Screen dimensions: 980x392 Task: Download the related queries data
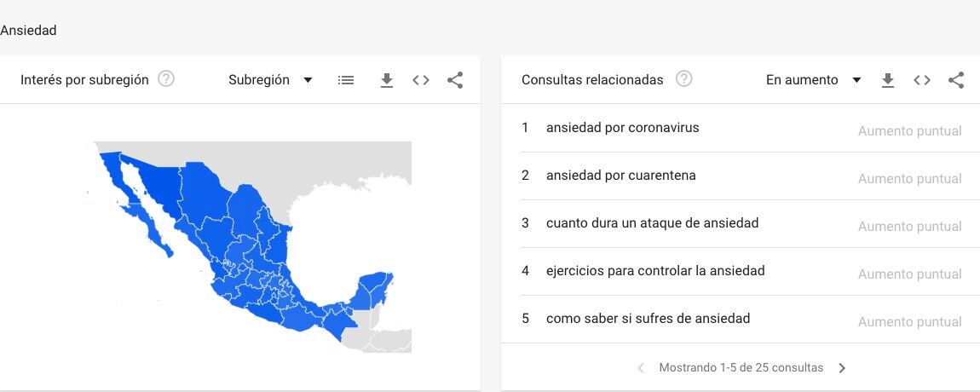tap(887, 80)
